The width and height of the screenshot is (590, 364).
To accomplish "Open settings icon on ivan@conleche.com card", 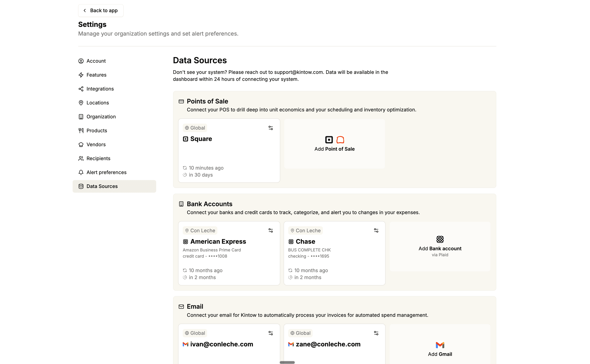I will pos(271,333).
